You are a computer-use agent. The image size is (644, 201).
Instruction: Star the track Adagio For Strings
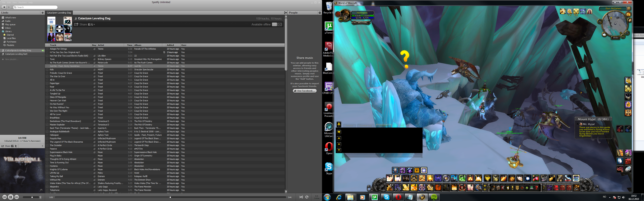coord(47,49)
